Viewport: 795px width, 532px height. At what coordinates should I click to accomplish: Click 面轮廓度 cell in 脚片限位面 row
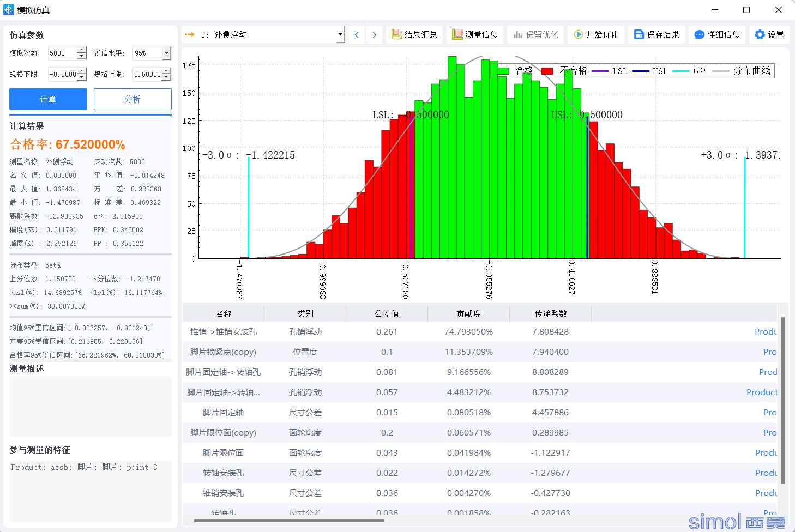tap(305, 452)
